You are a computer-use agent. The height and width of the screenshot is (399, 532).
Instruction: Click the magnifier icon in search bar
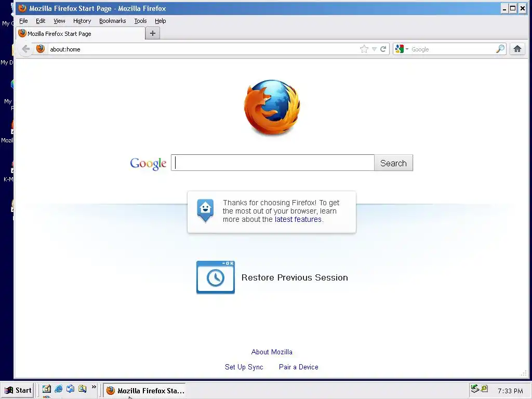500,49
